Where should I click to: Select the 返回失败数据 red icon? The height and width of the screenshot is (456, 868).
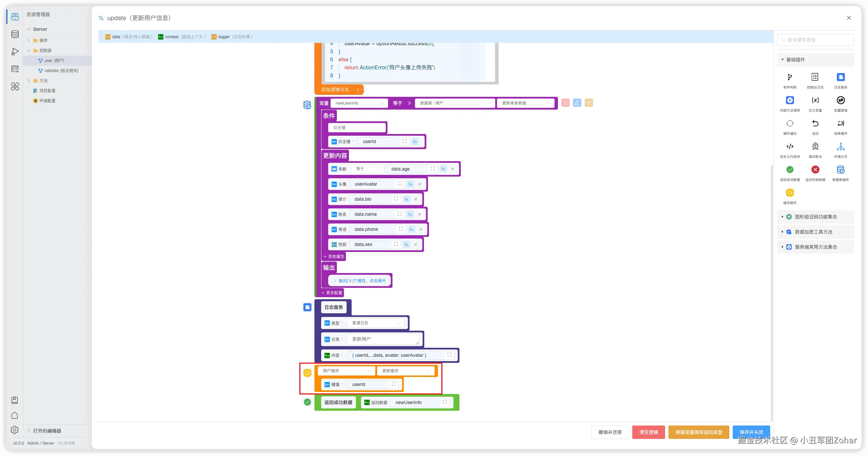815,170
